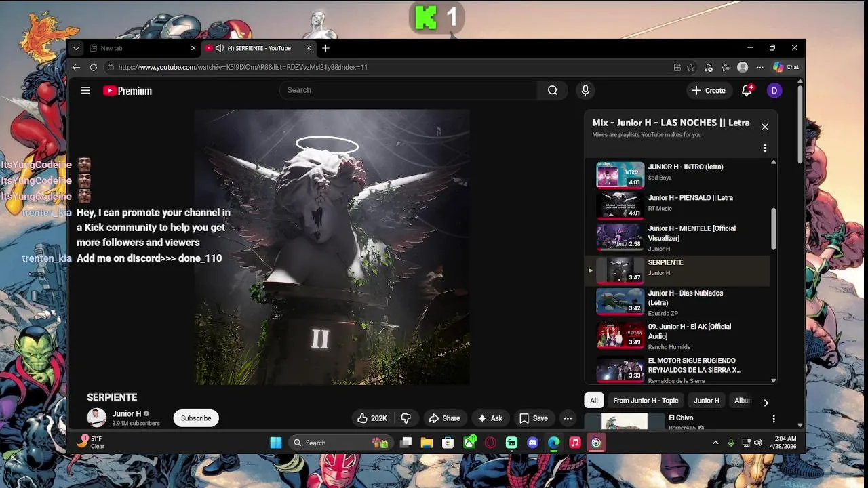Click the browser address bar URL

pos(243,67)
